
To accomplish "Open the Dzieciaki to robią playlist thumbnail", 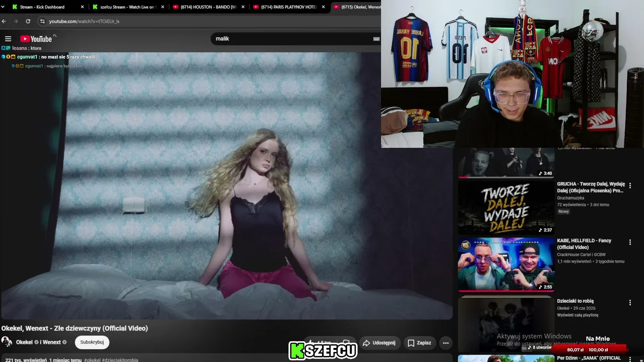I will click(506, 325).
